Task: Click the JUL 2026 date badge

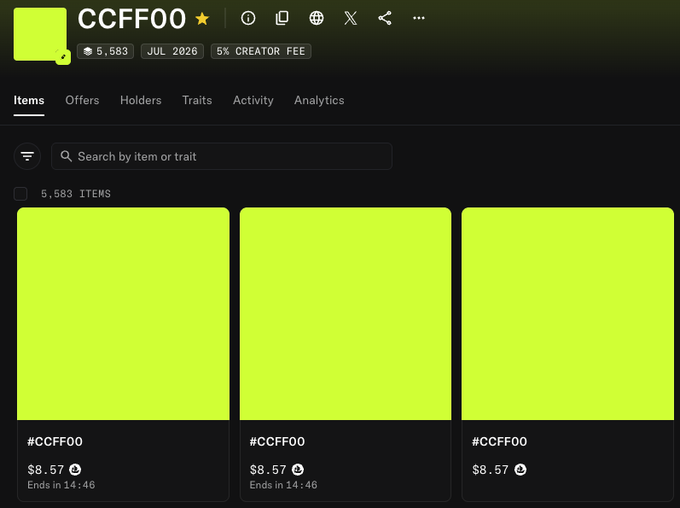Action: [x=172, y=51]
